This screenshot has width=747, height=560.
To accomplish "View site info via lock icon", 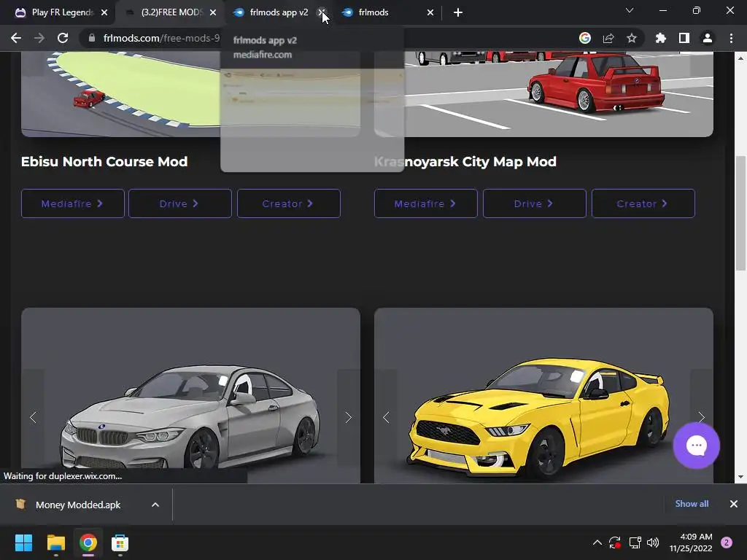I will [92, 38].
